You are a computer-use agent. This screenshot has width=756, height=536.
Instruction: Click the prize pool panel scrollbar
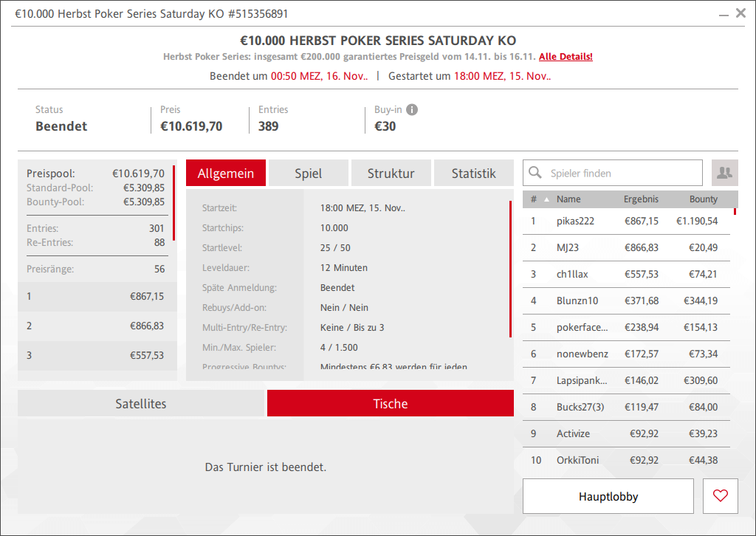point(173,203)
